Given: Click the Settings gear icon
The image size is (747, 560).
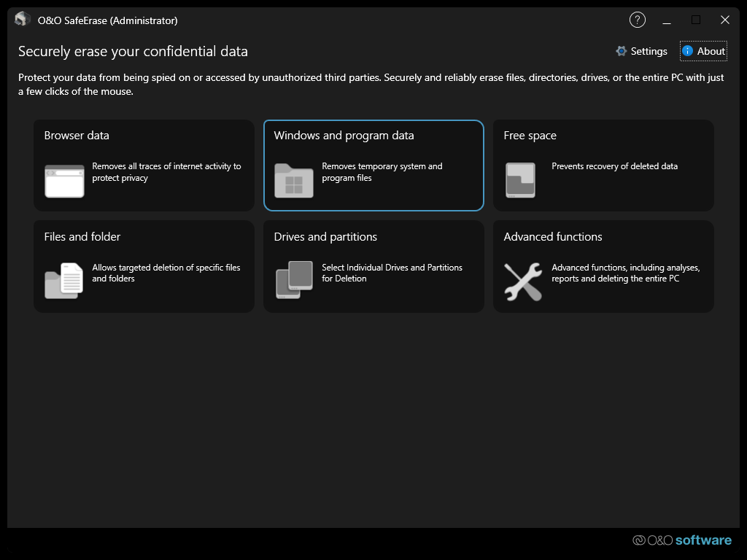Looking at the screenshot, I should pyautogui.click(x=621, y=51).
